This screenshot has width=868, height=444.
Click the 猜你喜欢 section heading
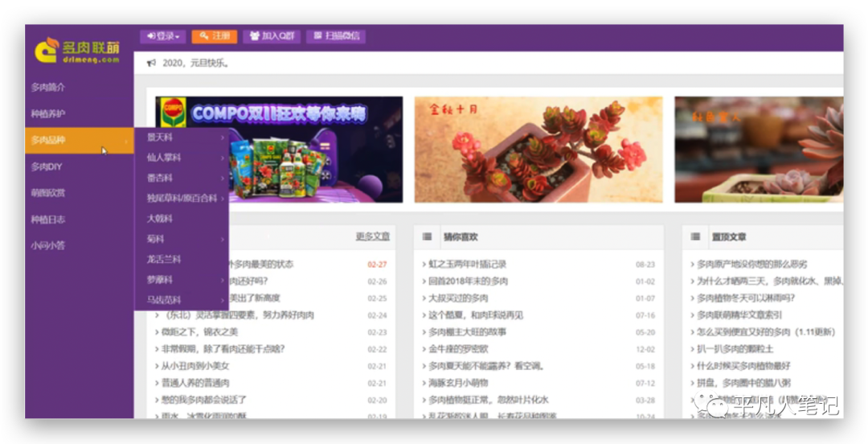pyautogui.click(x=460, y=236)
